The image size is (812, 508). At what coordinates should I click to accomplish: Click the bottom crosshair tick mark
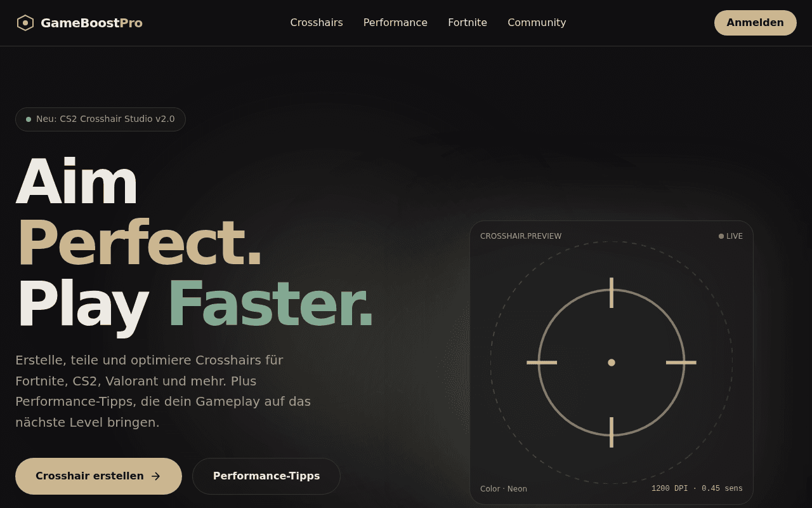click(x=612, y=432)
